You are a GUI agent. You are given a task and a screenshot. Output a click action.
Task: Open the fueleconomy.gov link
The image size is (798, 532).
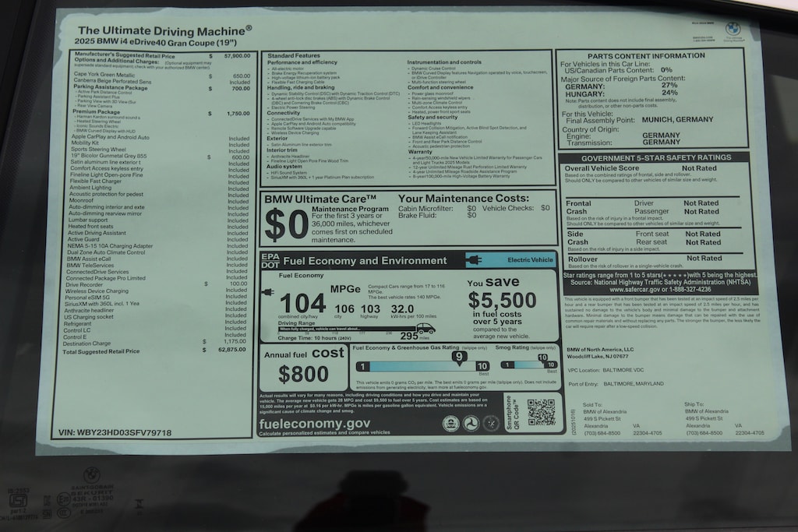(313, 425)
